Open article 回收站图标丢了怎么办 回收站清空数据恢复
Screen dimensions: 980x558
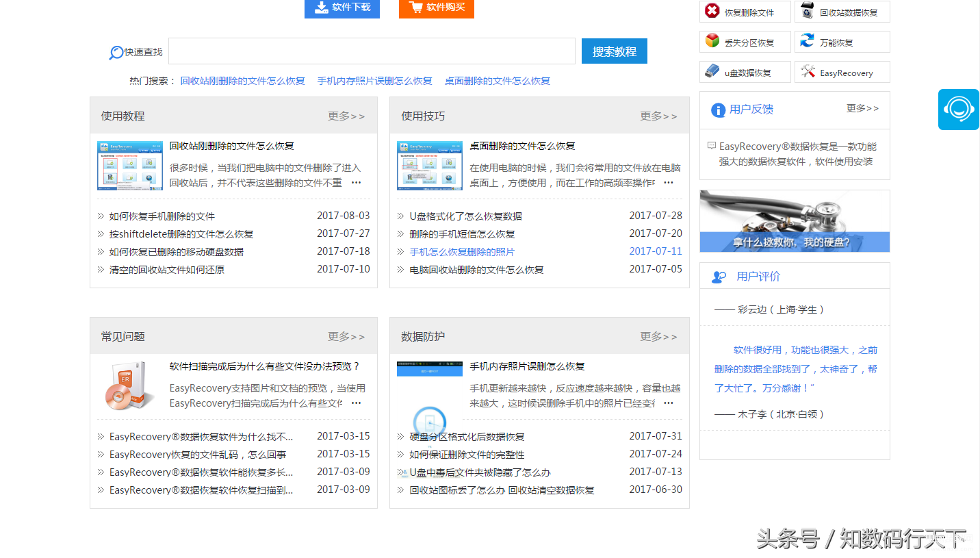(502, 490)
